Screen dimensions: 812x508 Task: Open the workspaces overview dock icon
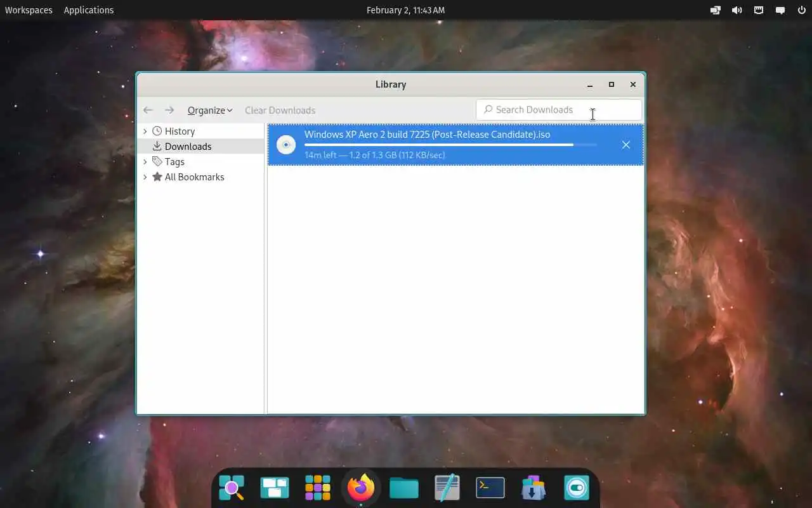(x=275, y=488)
